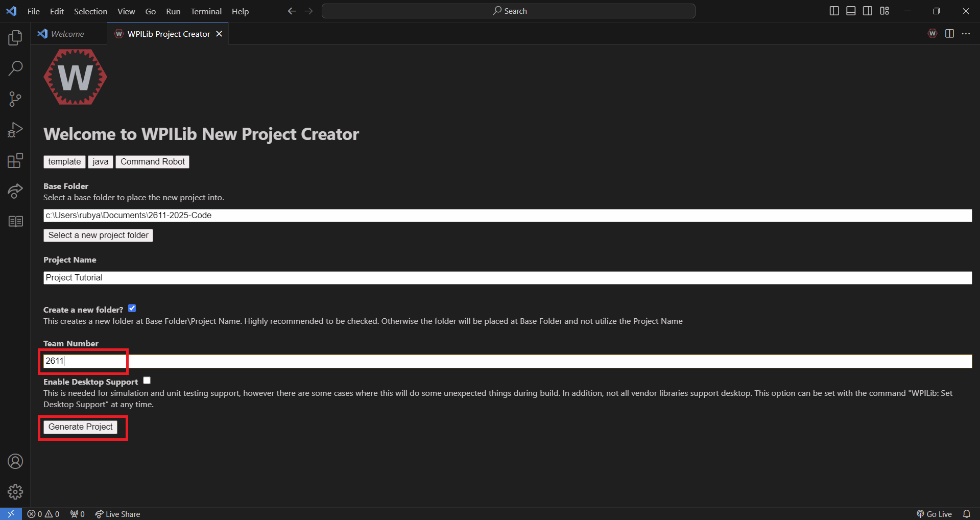Click Select a new project folder
980x520 pixels.
click(98, 235)
